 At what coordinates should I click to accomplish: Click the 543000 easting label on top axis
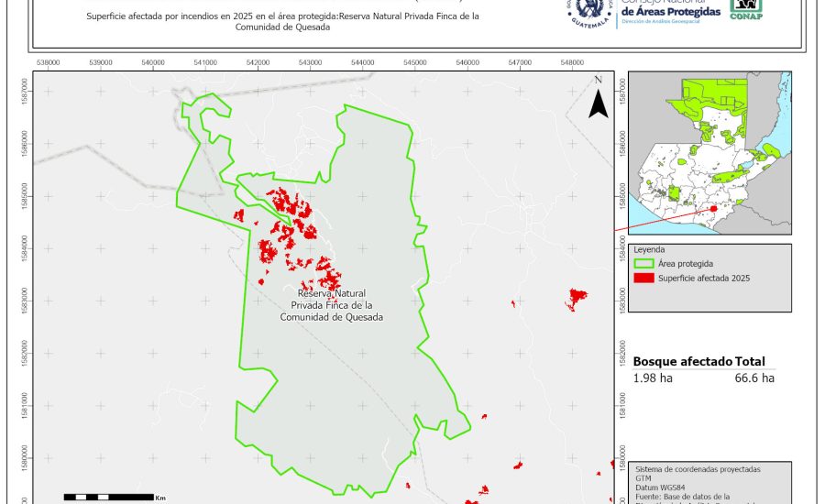point(310,63)
